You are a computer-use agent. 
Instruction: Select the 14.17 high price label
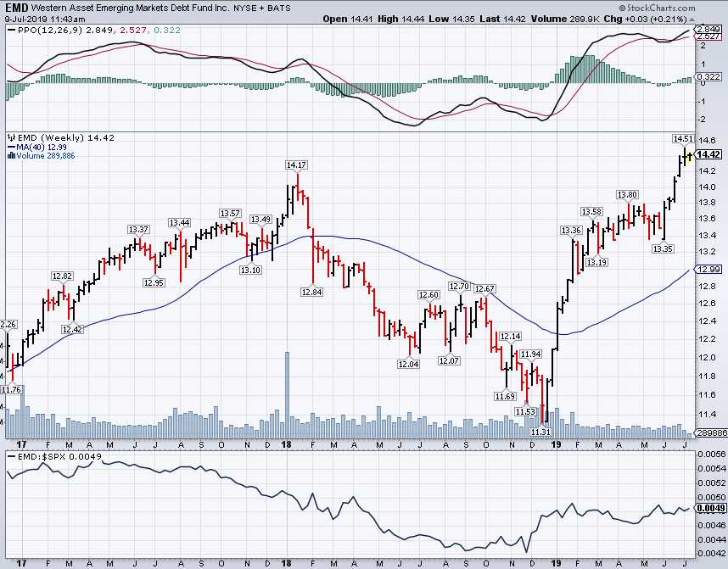[x=296, y=165]
